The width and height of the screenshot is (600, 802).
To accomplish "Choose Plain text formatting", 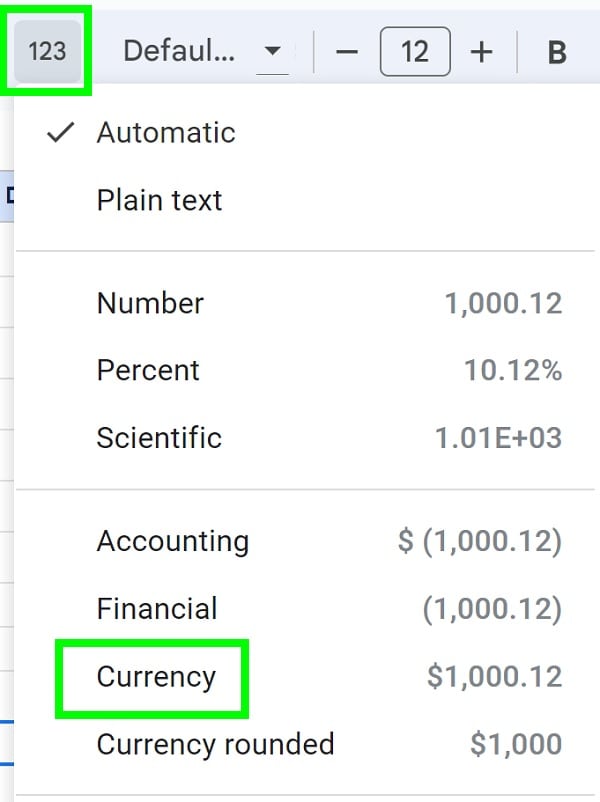I will click(159, 200).
